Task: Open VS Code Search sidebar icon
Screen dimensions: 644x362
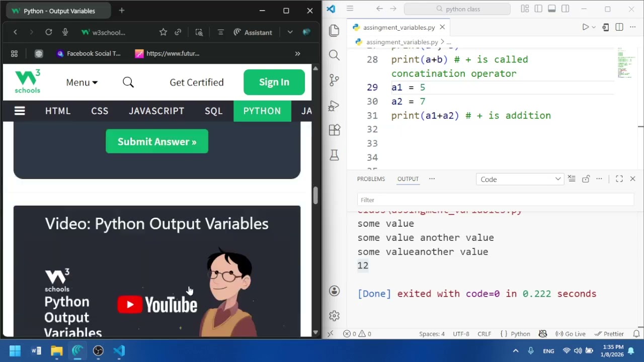Action: coord(334,55)
